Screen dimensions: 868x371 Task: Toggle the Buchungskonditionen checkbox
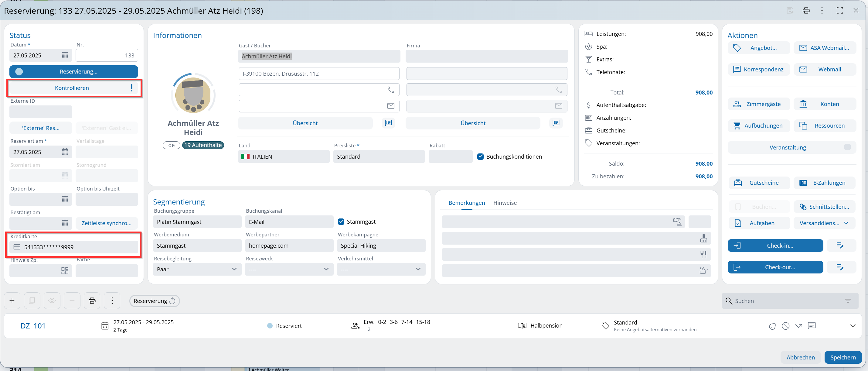click(481, 156)
